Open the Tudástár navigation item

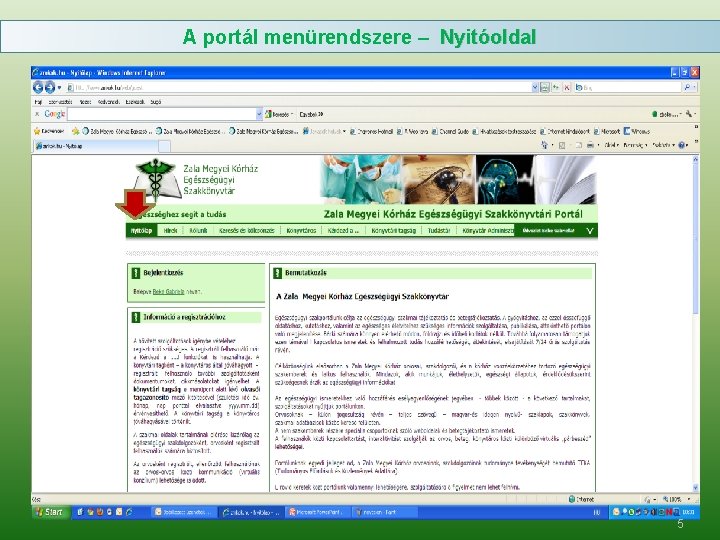439,231
